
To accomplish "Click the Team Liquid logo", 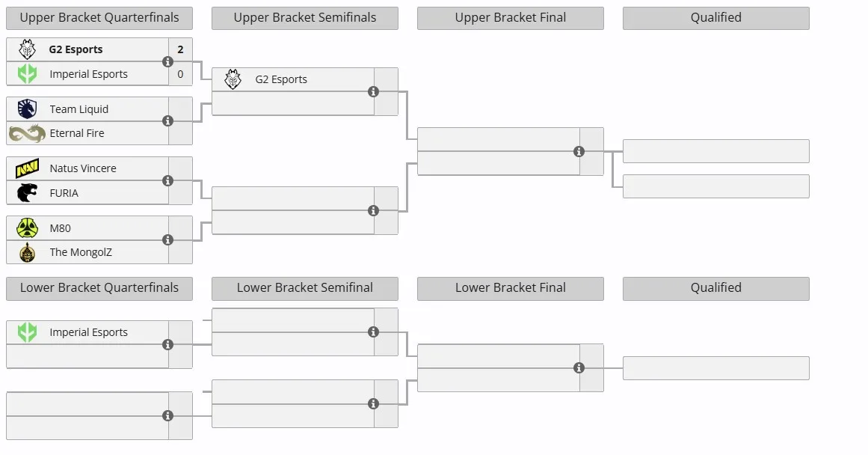I will (27, 109).
